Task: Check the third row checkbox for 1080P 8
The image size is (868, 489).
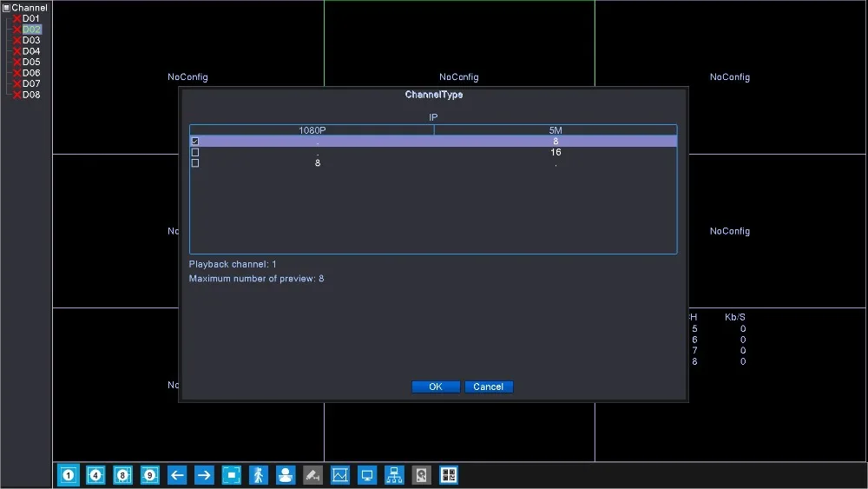Action: [x=194, y=163]
